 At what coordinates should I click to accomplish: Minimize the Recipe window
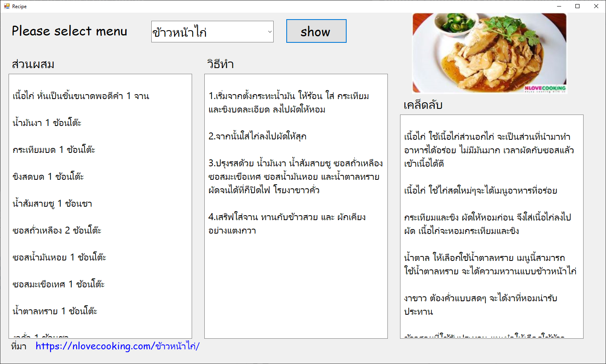coord(559,6)
